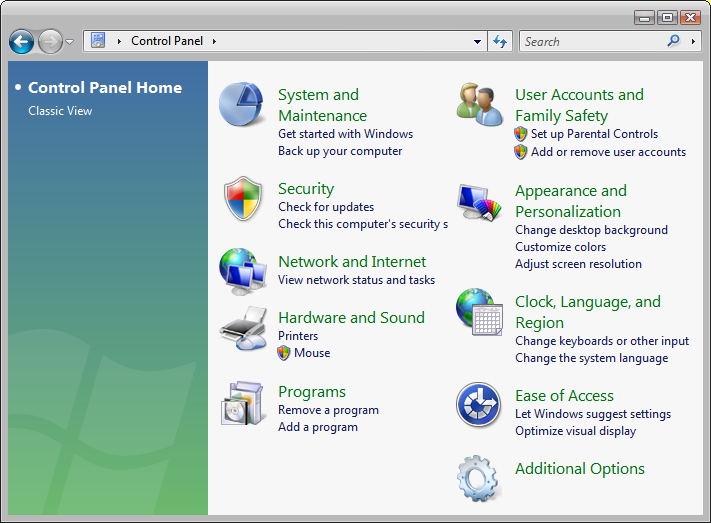
Task: Open Hardware and Sound heading
Action: tap(351, 318)
